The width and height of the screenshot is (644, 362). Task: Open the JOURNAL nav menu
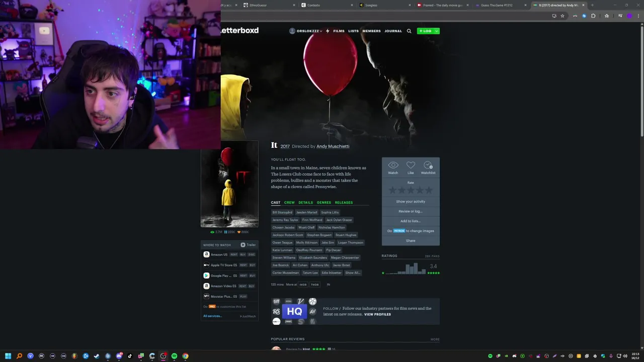[393, 31]
